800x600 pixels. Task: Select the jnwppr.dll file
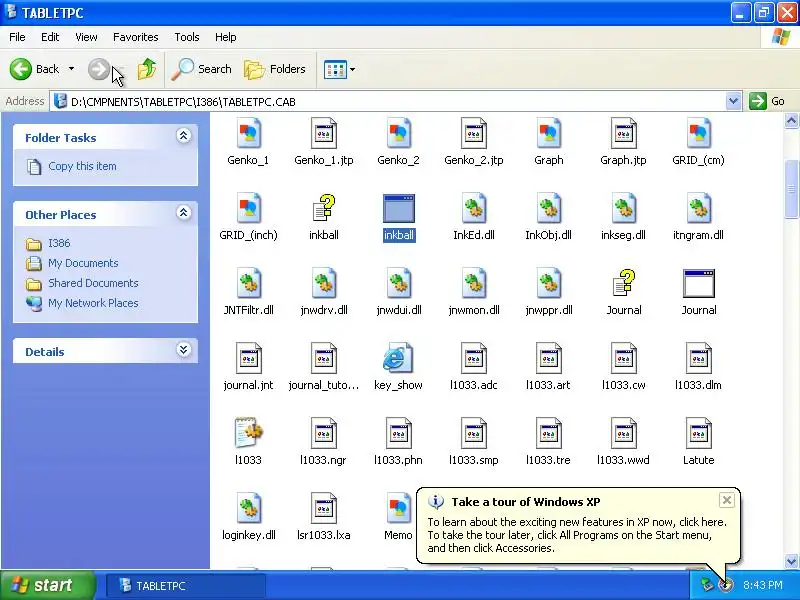[548, 292]
